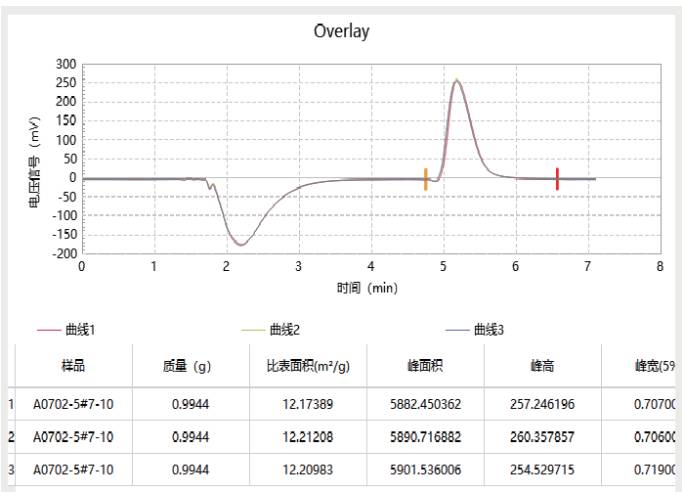Click peak area cell 5890.716882
The height and width of the screenshot is (502, 682).
click(x=425, y=437)
